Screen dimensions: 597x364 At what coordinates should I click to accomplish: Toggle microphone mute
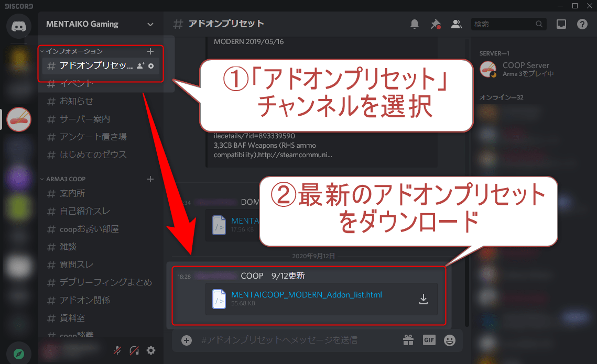tap(118, 350)
